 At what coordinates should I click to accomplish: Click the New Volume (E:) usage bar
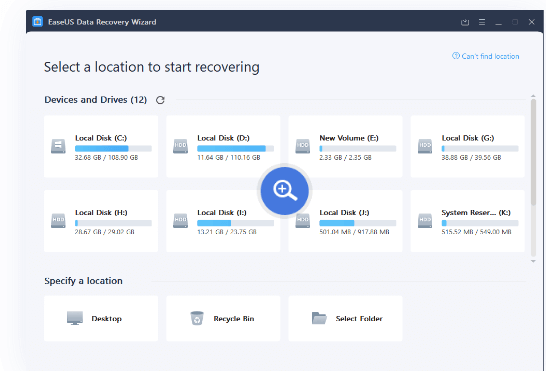click(x=358, y=148)
